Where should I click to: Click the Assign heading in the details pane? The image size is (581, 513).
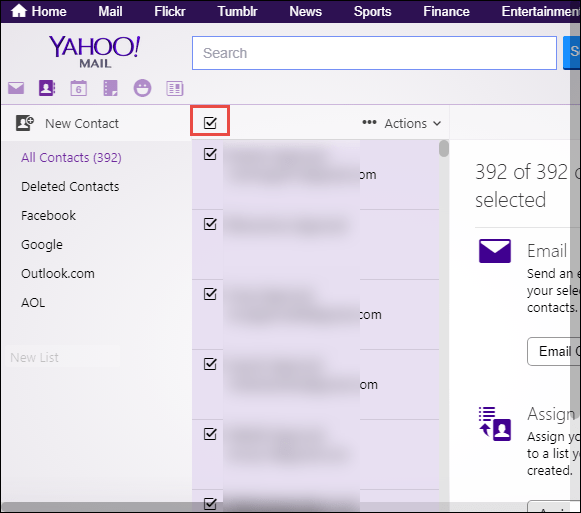tap(551, 414)
